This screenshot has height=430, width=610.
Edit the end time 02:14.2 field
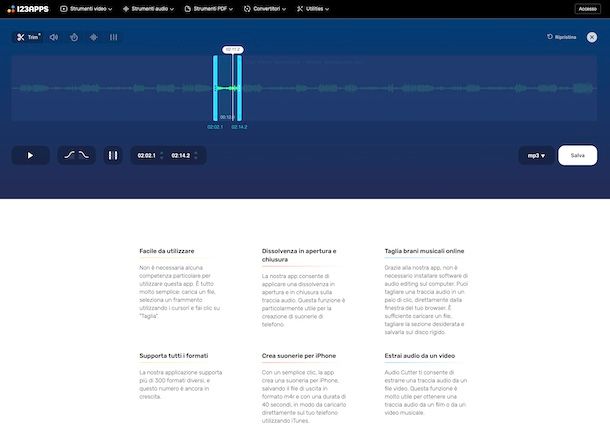pyautogui.click(x=181, y=155)
